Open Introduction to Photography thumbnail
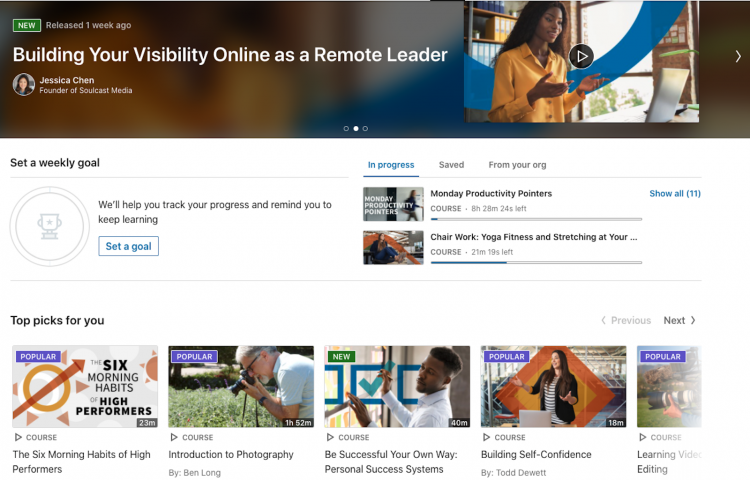 (241, 386)
